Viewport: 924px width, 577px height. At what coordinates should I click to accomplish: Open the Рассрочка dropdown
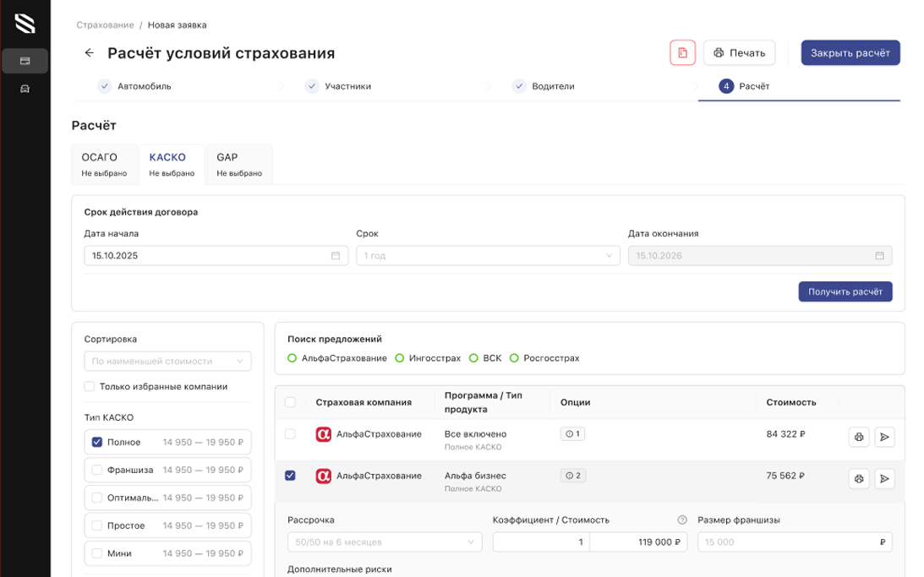pos(385,542)
